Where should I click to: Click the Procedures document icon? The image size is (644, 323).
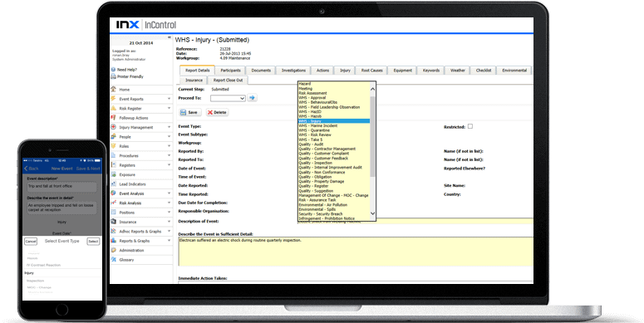tap(114, 155)
